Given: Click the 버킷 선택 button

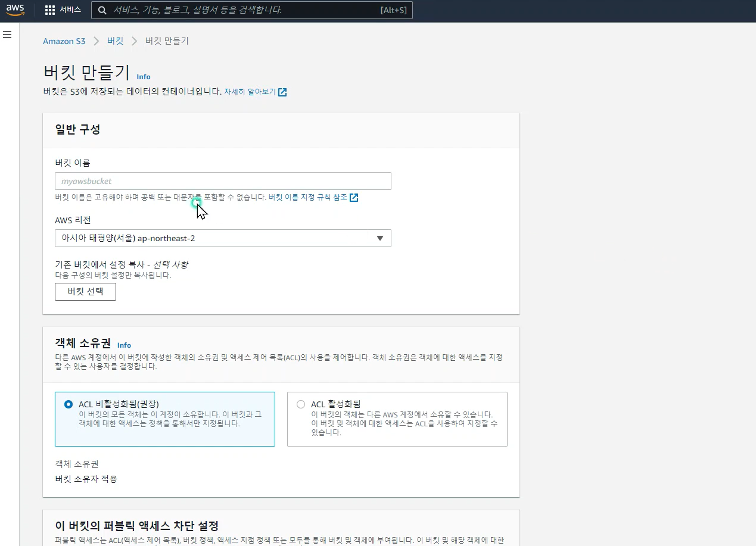Looking at the screenshot, I should coord(85,292).
